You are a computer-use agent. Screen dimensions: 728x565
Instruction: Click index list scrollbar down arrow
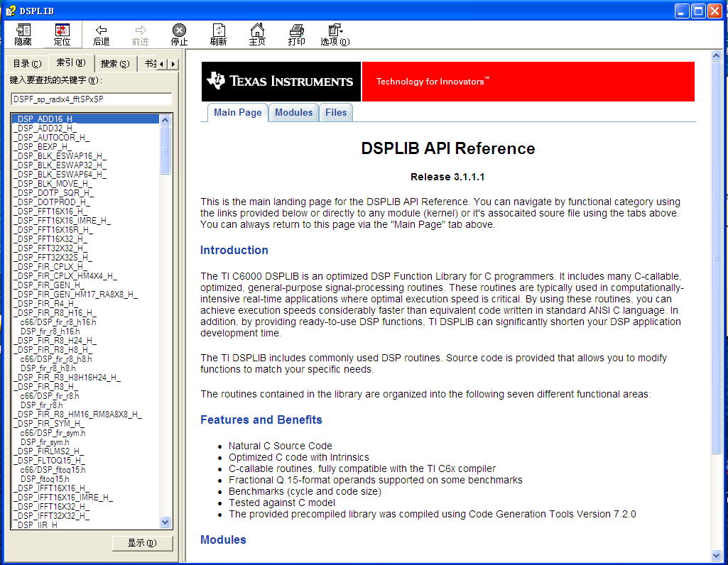coord(165,522)
